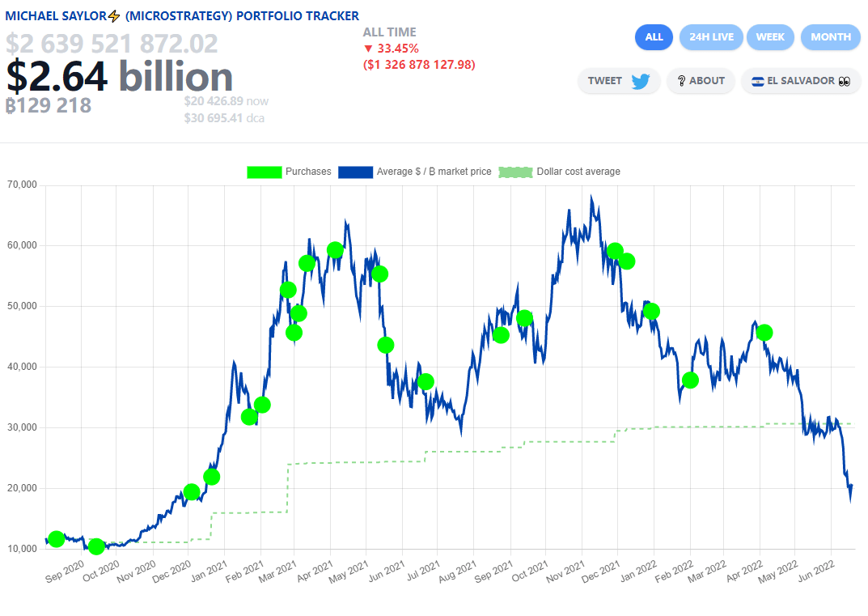Select the ALL time range
Image resolution: width=868 pixels, height=616 pixels.
click(654, 37)
